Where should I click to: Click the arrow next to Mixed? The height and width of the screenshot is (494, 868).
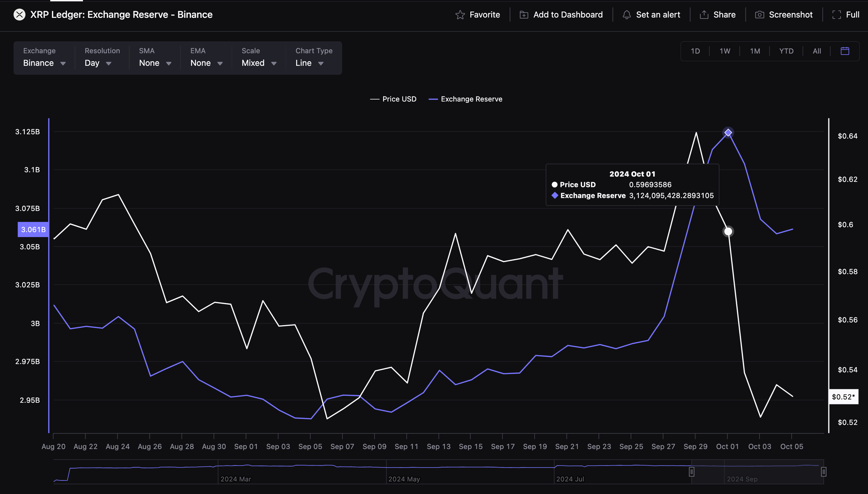(x=274, y=63)
